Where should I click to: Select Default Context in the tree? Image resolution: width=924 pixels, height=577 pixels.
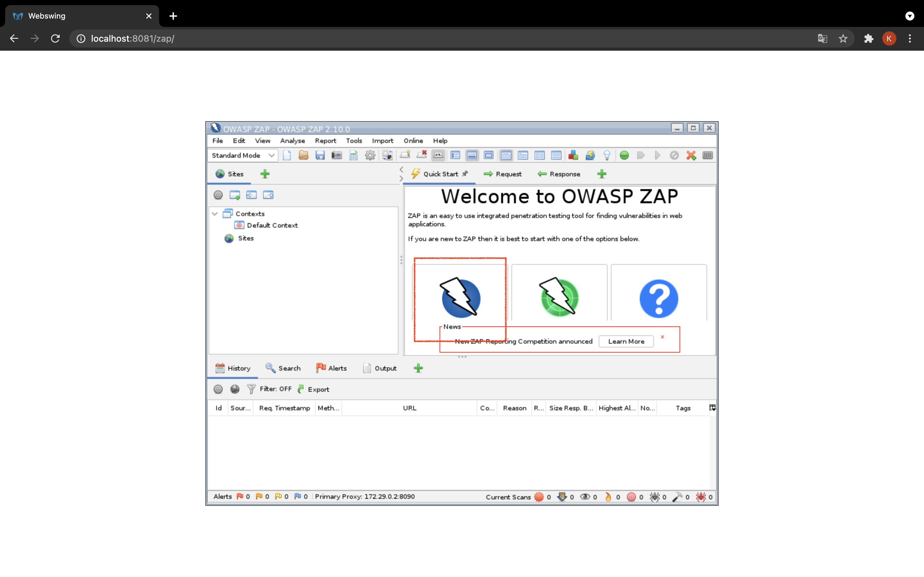point(272,225)
